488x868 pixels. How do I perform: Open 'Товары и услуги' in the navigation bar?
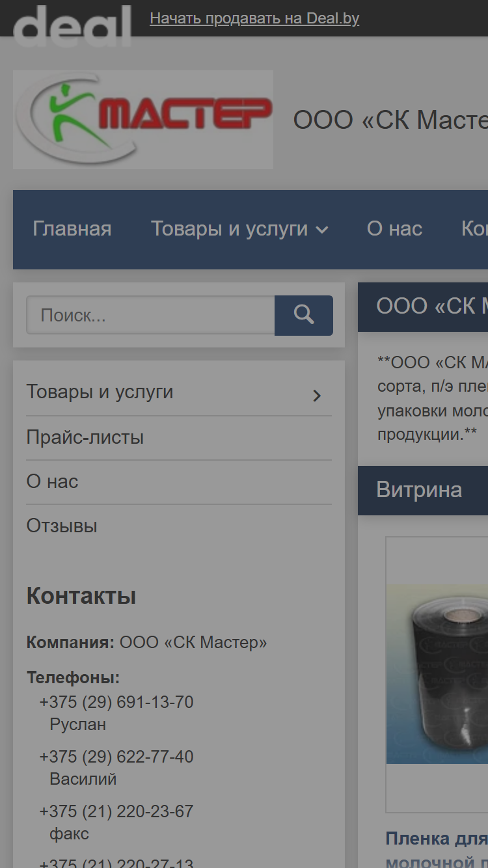(230, 229)
